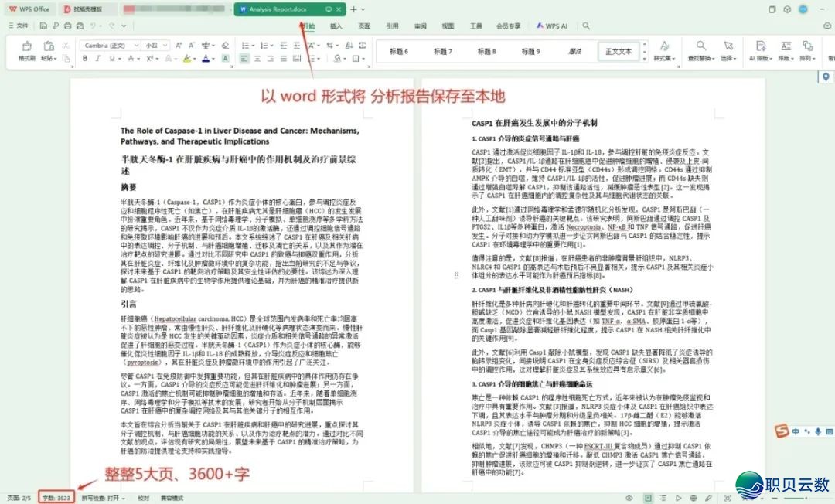Click the word count 字数: 3623 indicator
This screenshot has width=835, height=504.
(x=58, y=499)
